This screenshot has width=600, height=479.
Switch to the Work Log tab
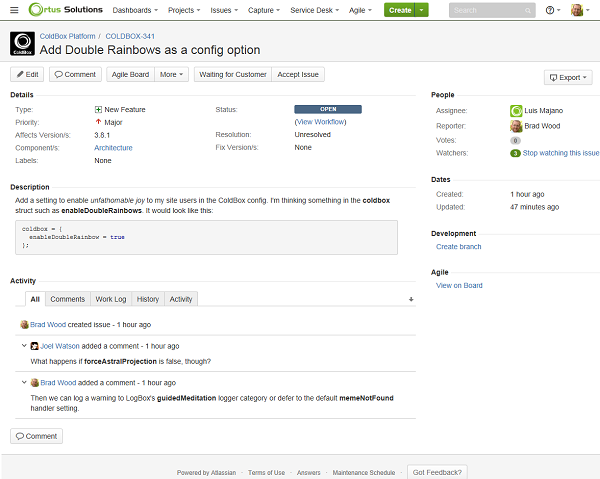pos(110,299)
